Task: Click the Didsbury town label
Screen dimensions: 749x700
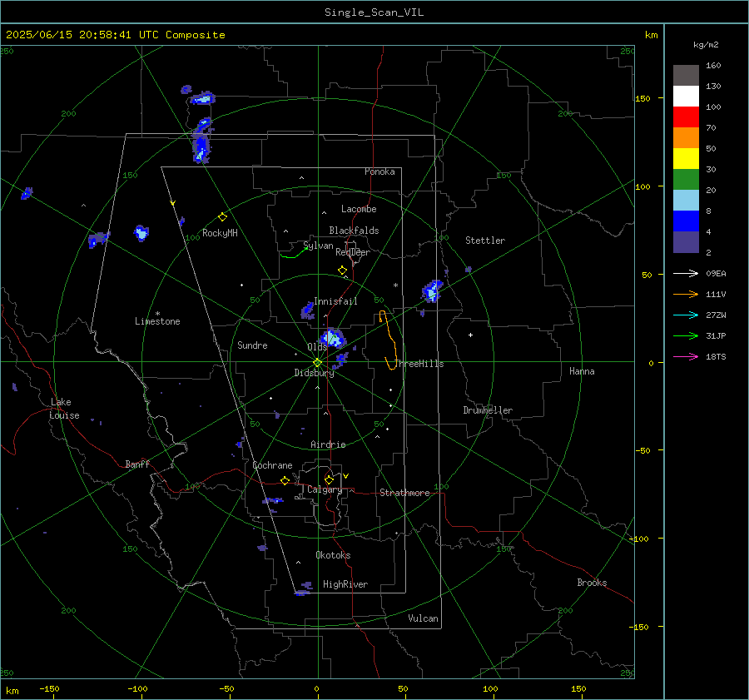Action: 314,373
